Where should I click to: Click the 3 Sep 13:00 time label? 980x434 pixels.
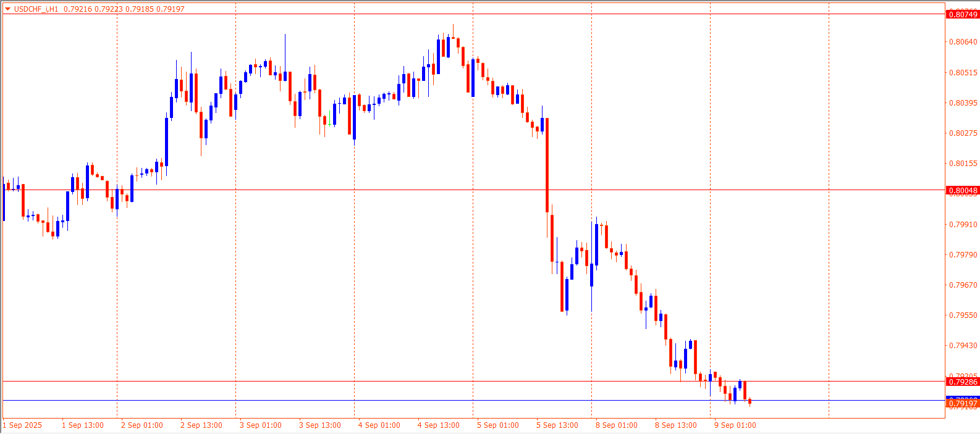point(320,425)
